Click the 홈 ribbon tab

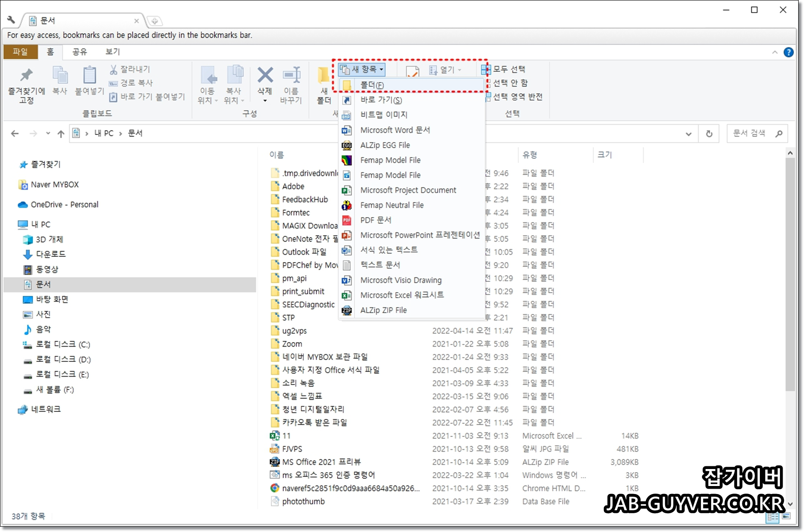(50, 52)
